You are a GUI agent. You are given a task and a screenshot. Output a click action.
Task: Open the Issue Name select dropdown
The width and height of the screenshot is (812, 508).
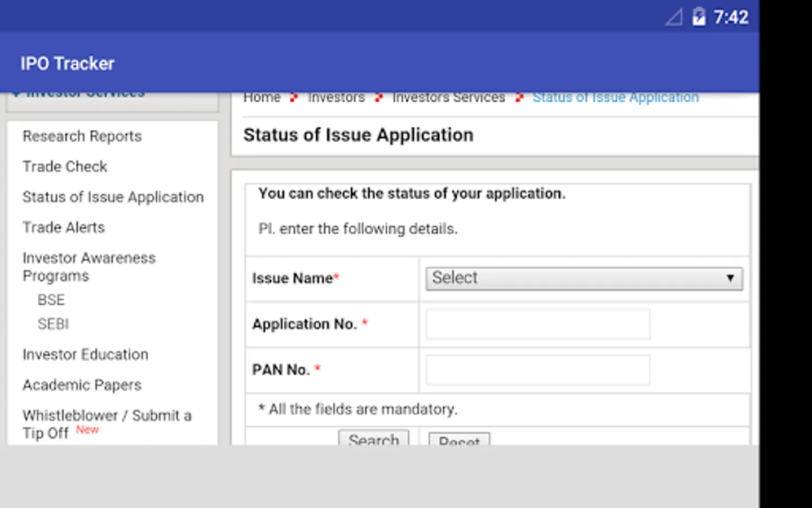(584, 278)
